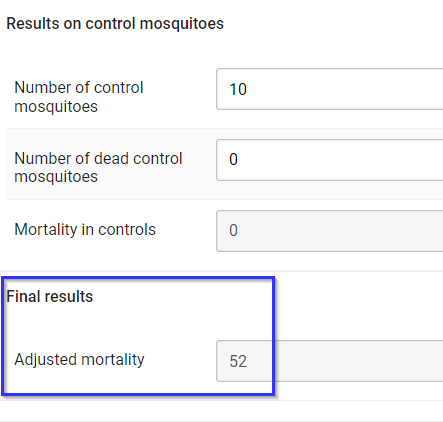This screenshot has width=443, height=422.
Task: Click the Adjusted mortality result field
Action: coord(330,361)
